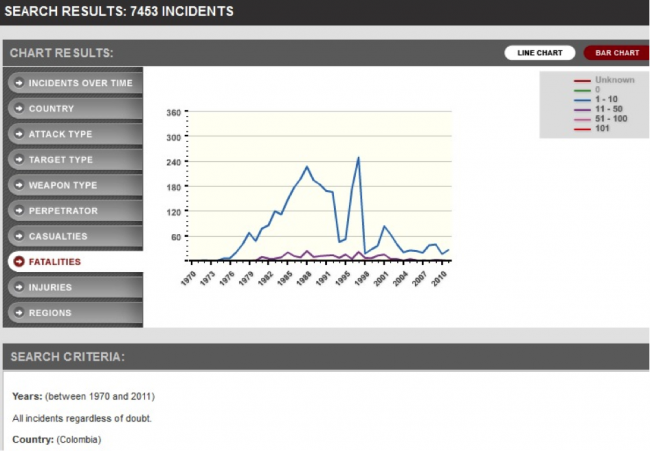
Task: Click x-axis year '2001'
Action: [x=381, y=278]
